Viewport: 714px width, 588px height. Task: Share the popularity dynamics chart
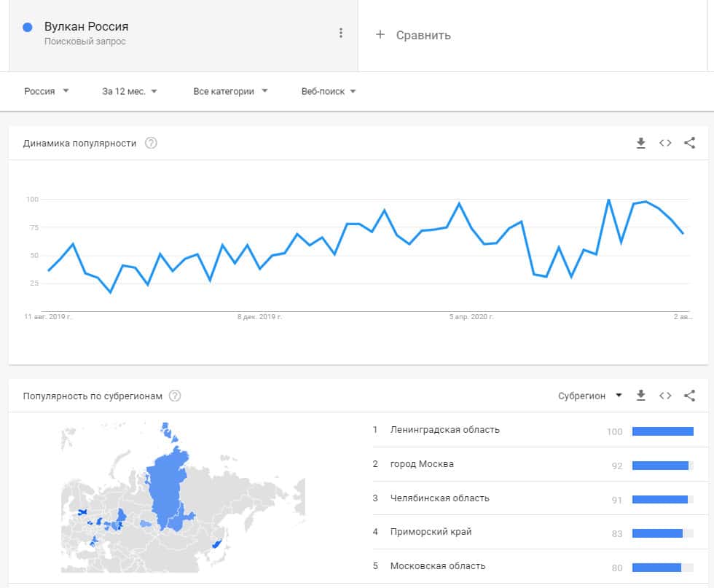coord(690,144)
